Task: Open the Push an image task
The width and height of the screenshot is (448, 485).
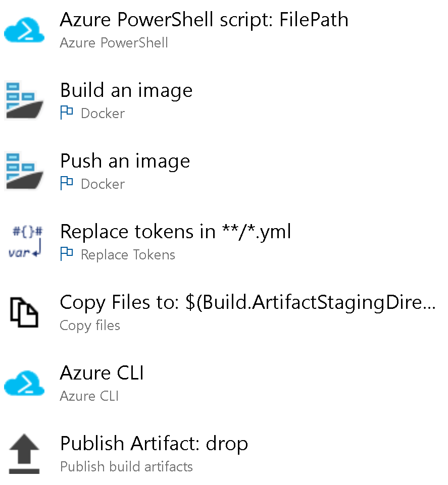Action: [125, 161]
